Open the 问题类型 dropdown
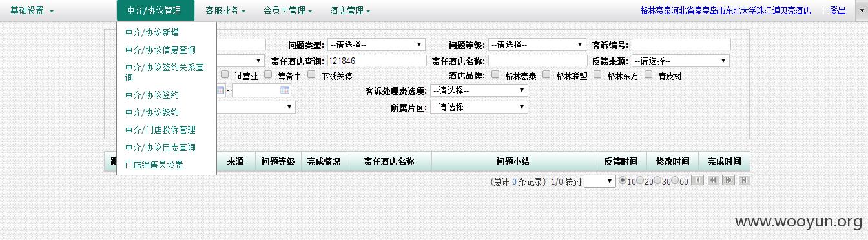868x240 pixels. point(377,45)
